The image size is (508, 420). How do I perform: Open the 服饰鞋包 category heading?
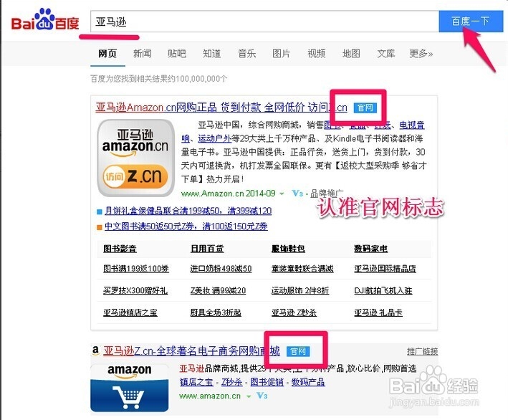point(288,249)
